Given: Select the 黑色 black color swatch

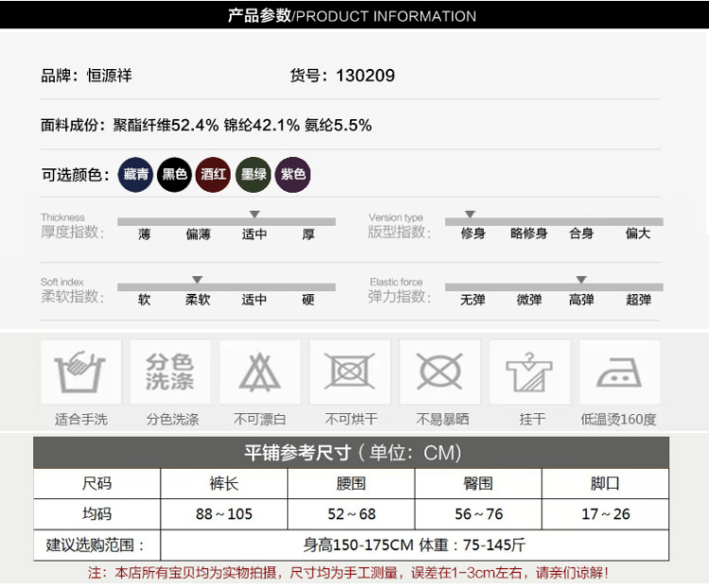Looking at the screenshot, I should click(175, 175).
